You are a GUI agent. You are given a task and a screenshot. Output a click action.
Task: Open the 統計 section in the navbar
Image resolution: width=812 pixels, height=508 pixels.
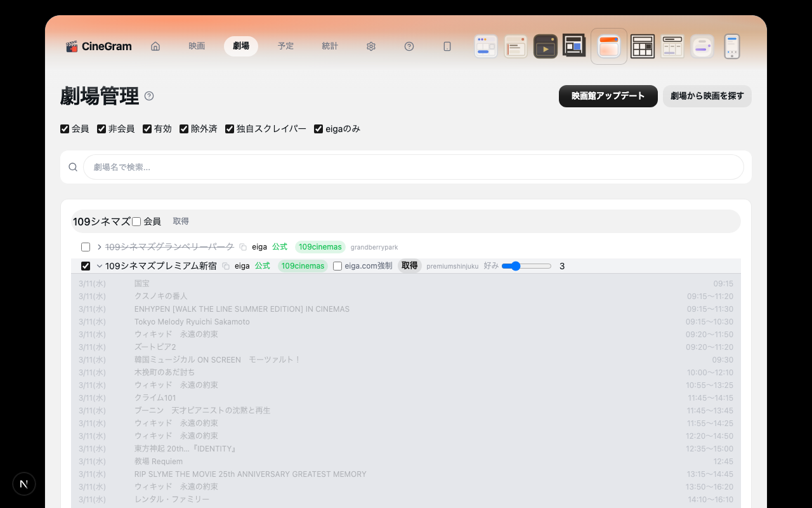click(330, 46)
